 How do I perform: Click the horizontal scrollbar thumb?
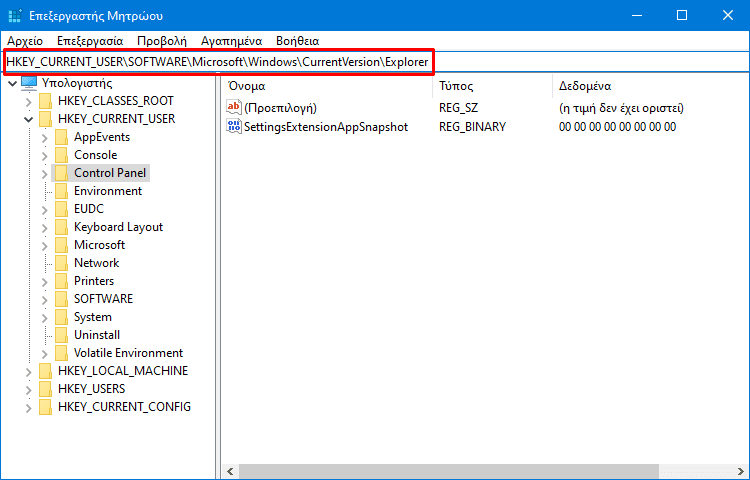449,471
